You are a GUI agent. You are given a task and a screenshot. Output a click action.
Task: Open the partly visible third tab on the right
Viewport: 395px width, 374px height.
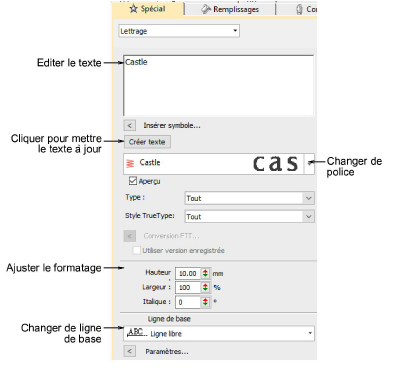[297, 9]
